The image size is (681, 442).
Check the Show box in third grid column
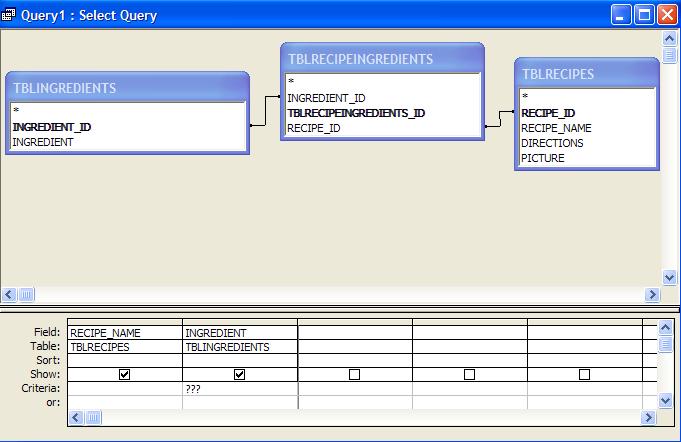click(354, 374)
